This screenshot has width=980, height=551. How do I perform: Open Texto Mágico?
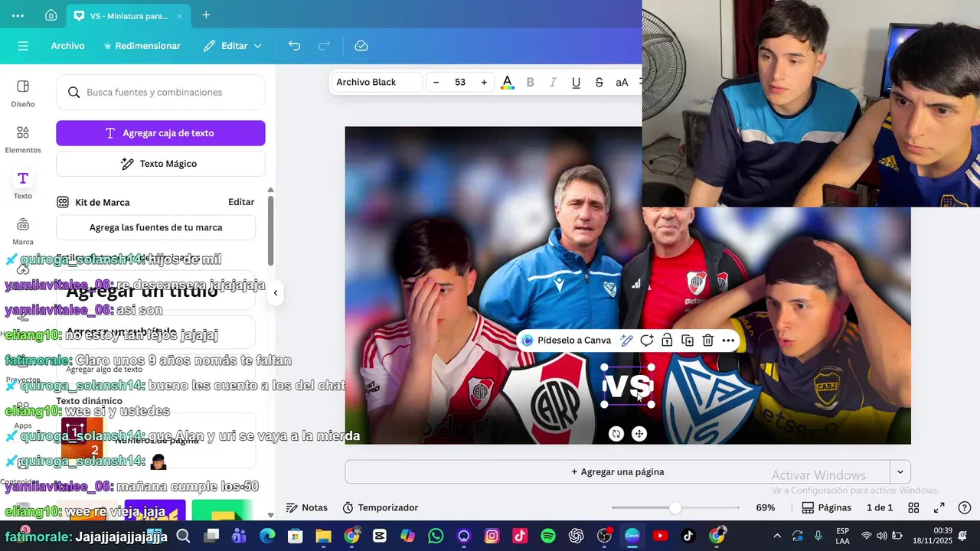click(x=161, y=164)
